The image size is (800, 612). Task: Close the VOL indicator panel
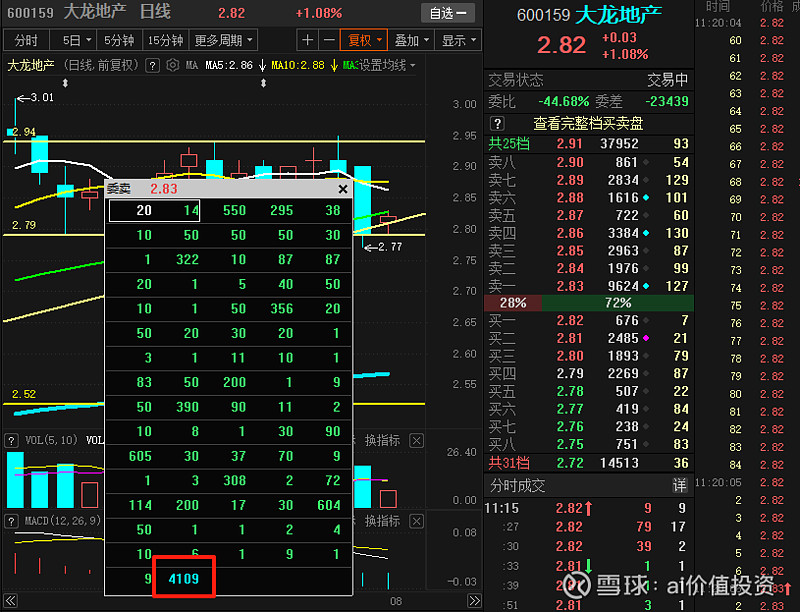(417, 441)
